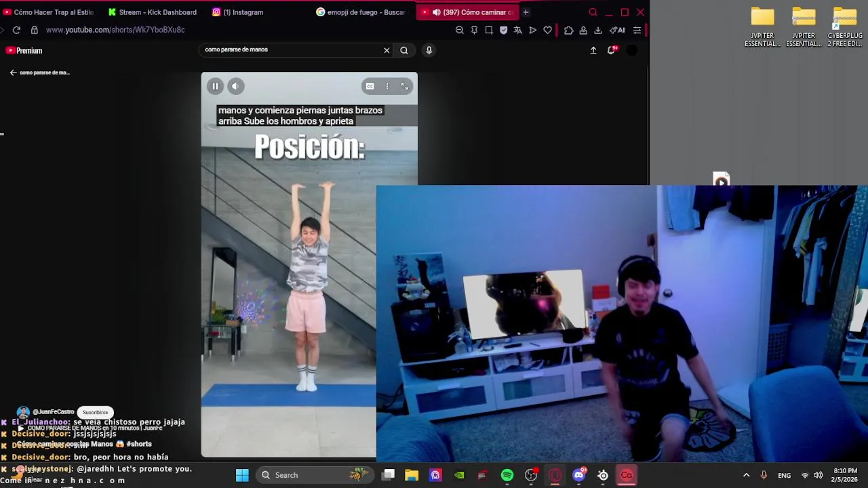The image size is (868, 488).
Task: Open Opera browser taskbar icon
Action: (x=555, y=475)
